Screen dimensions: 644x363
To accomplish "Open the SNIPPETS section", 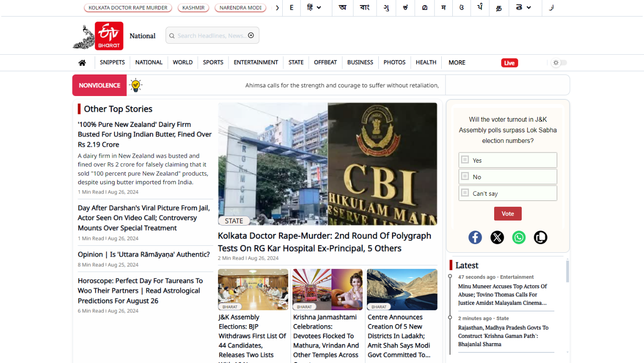I will coord(112,62).
